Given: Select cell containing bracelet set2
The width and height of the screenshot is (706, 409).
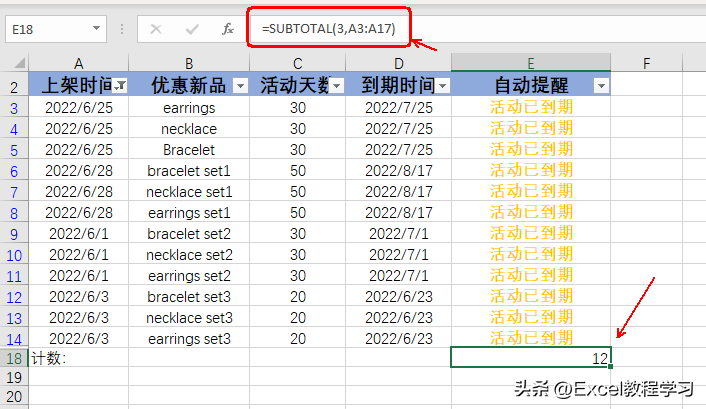Looking at the screenshot, I should 189,234.
